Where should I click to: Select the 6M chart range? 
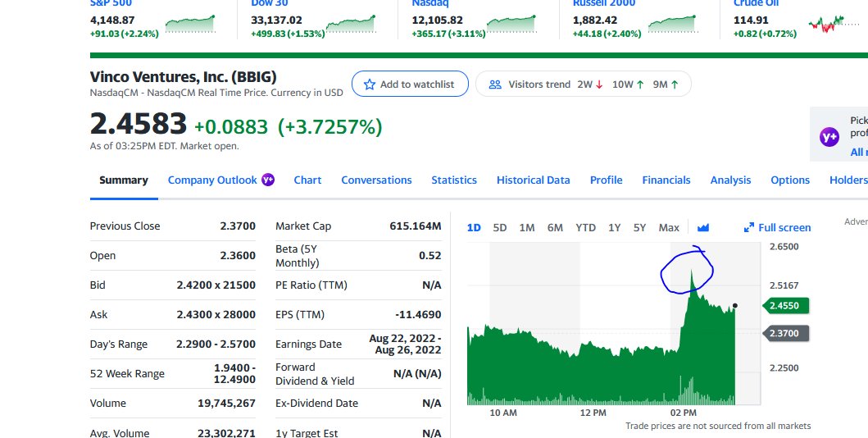pyautogui.click(x=555, y=227)
